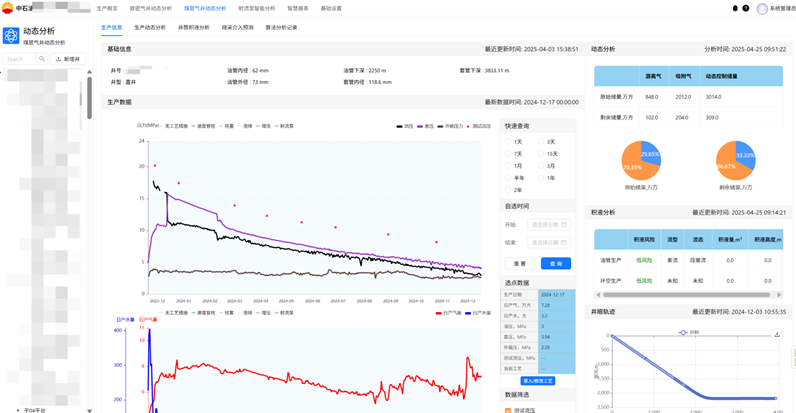
Task: Select the 1年 quick query option
Action: pyautogui.click(x=547, y=178)
